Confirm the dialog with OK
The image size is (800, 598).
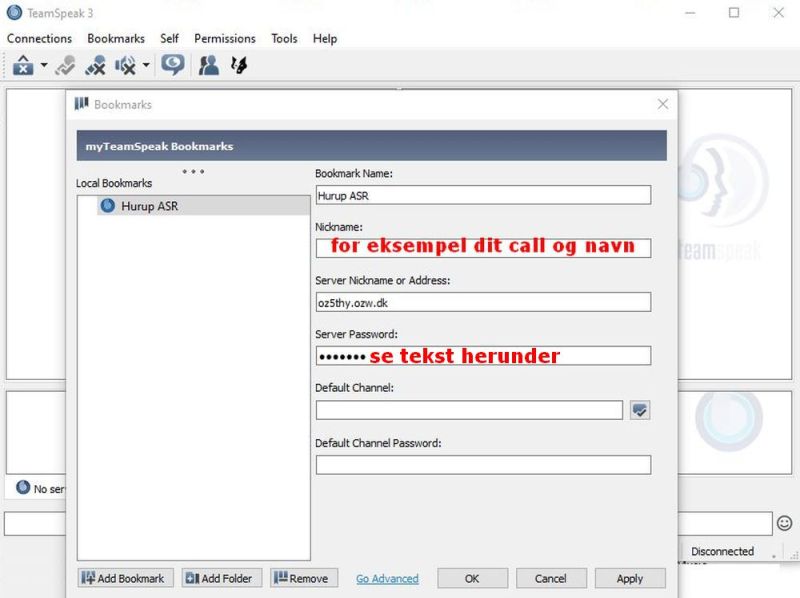pyautogui.click(x=472, y=578)
